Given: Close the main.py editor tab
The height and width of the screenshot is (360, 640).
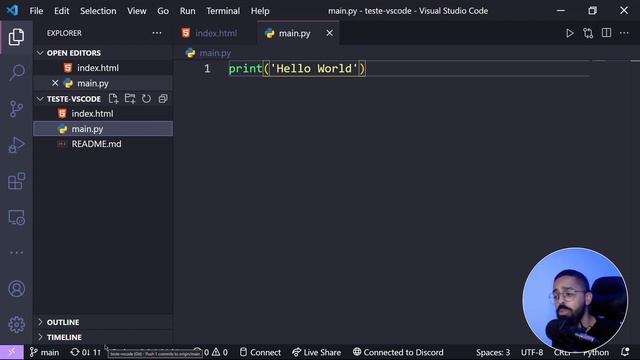Looking at the screenshot, I should click(x=329, y=33).
